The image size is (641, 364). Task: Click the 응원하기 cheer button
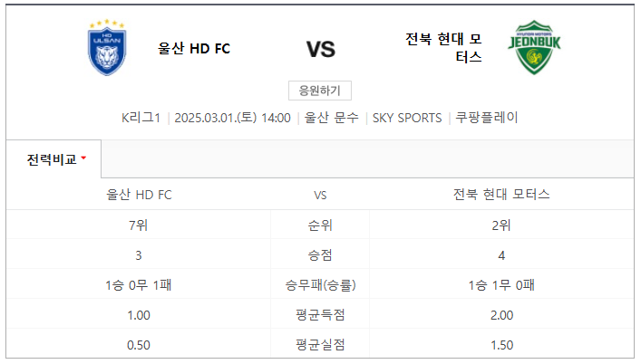pyautogui.click(x=320, y=91)
